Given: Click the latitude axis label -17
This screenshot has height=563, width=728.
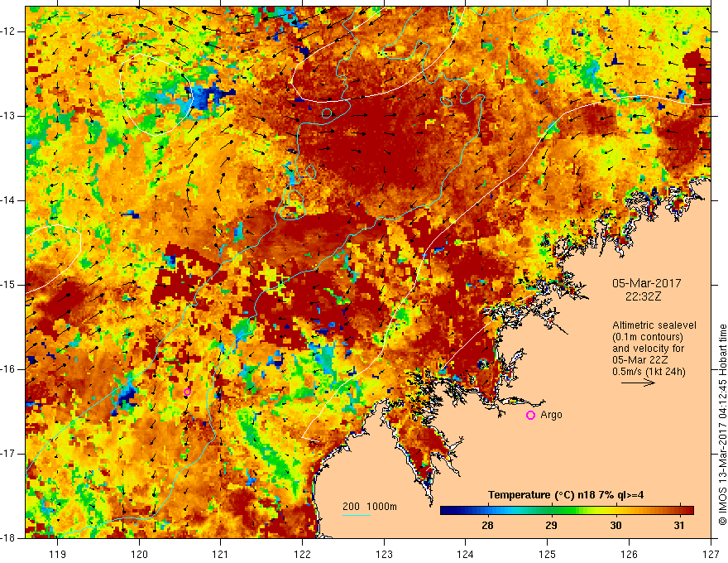Looking at the screenshot, I should 8,454.
